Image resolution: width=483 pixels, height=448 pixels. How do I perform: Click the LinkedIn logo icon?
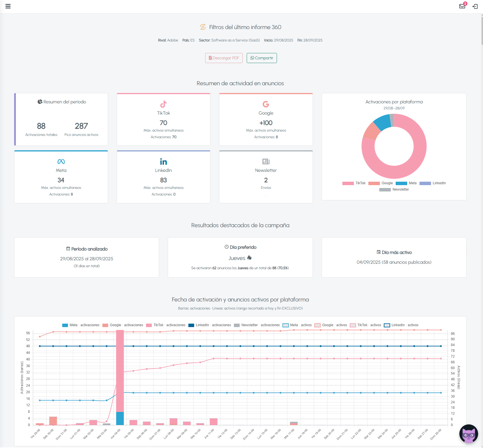click(x=163, y=162)
